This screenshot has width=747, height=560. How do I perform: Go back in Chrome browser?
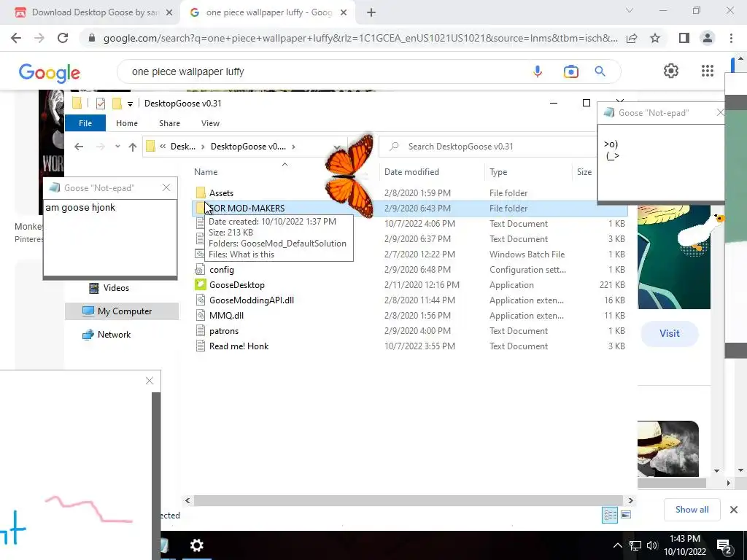point(16,38)
